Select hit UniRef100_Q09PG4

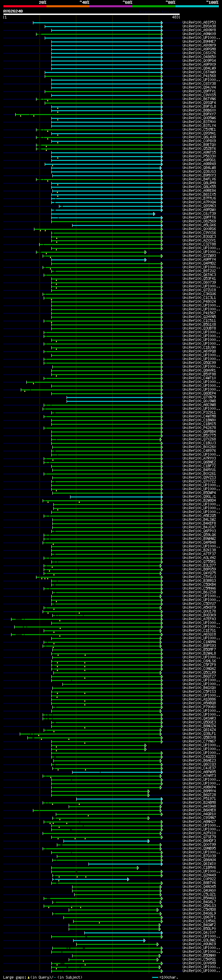199,60
